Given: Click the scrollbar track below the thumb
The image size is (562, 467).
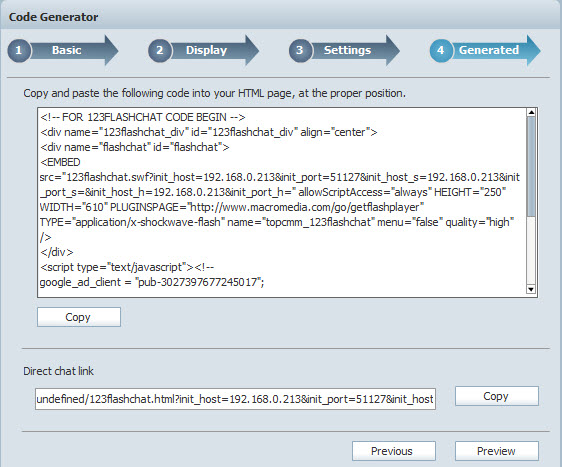Looking at the screenshot, I should click(x=531, y=250).
